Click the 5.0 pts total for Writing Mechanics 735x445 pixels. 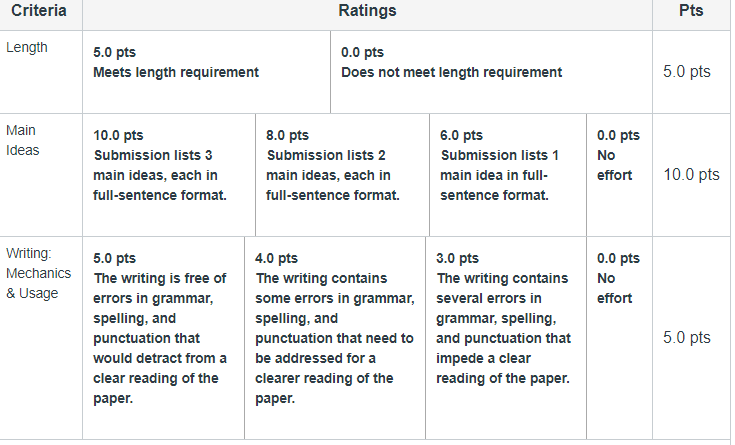[687, 337]
